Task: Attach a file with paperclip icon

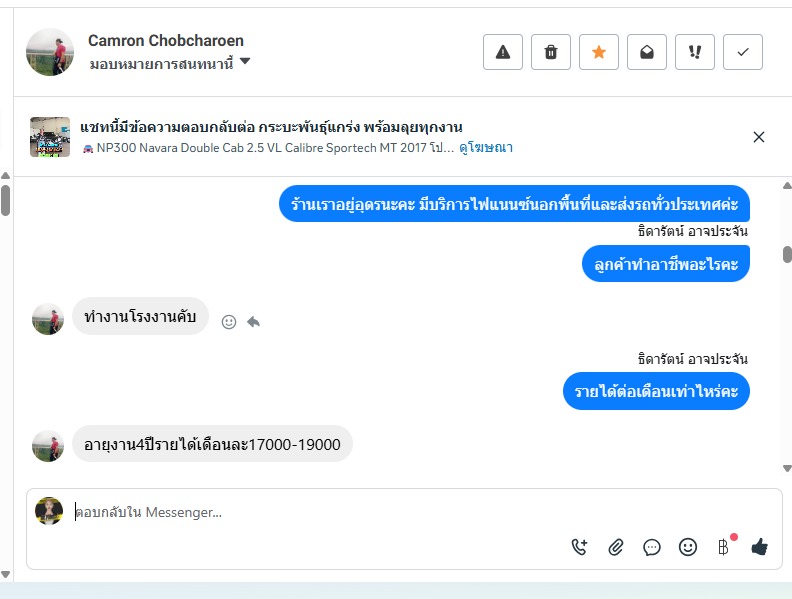Action: pos(616,547)
